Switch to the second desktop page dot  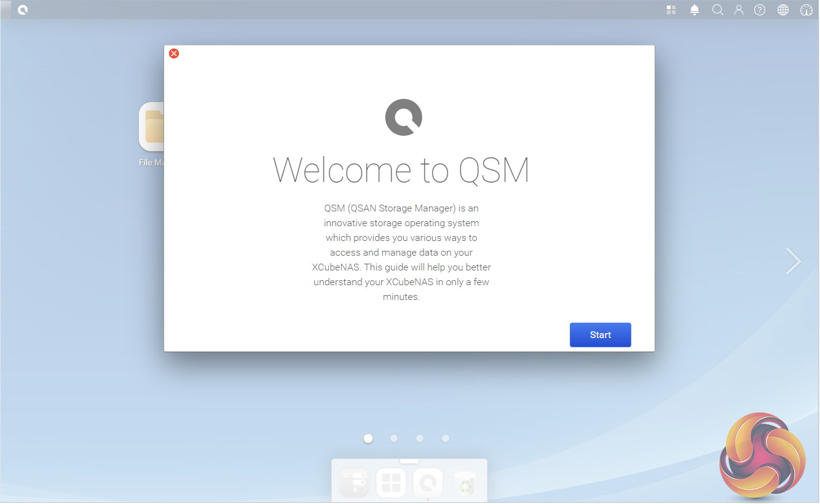[394, 438]
